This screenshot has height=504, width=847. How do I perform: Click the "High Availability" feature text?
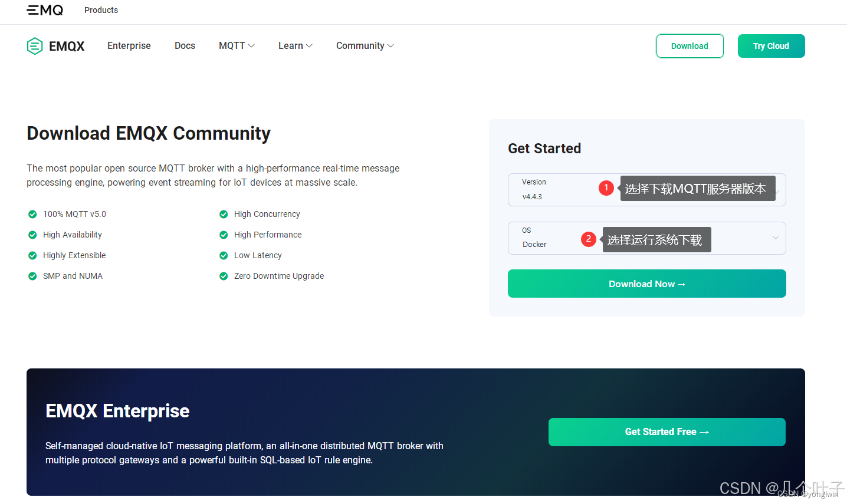tap(73, 235)
